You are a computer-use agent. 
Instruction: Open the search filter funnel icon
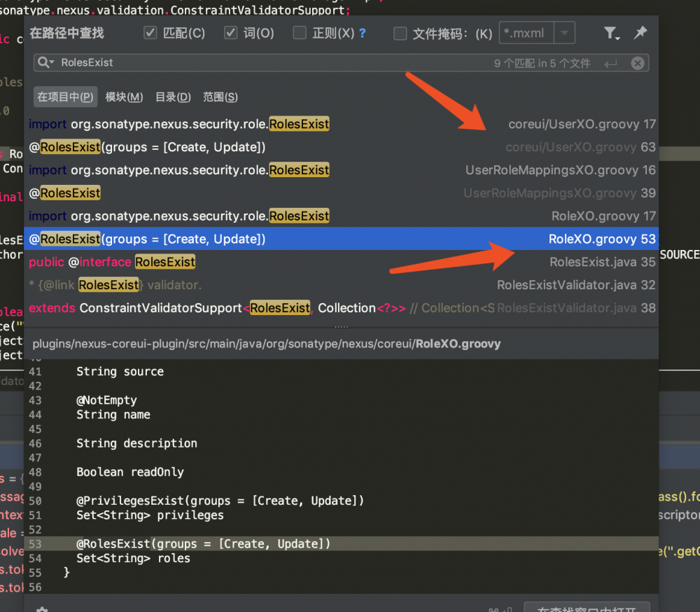608,31
